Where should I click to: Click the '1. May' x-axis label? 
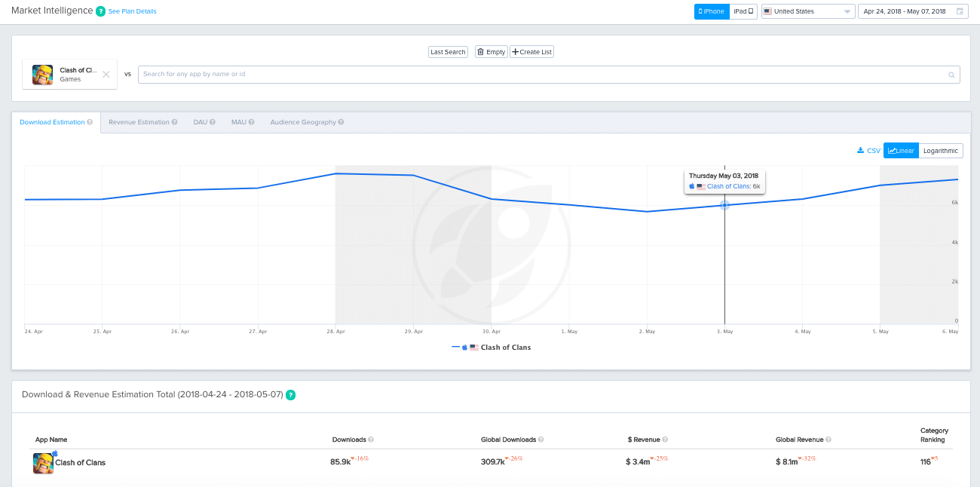pyautogui.click(x=569, y=332)
